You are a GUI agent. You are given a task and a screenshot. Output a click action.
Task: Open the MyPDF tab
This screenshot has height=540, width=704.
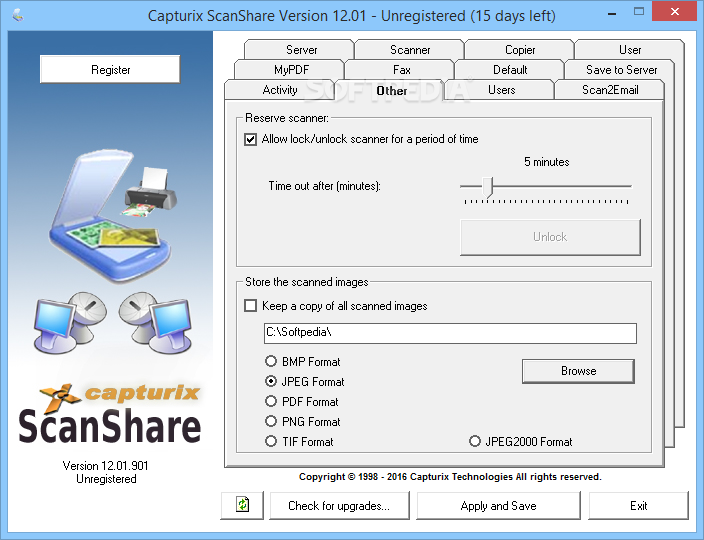(291, 70)
